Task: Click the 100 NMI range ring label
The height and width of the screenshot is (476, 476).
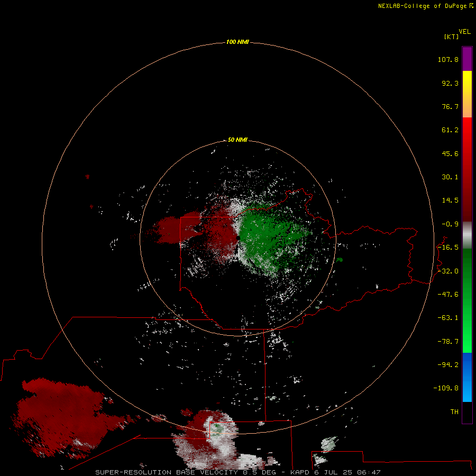Action: 237,42
